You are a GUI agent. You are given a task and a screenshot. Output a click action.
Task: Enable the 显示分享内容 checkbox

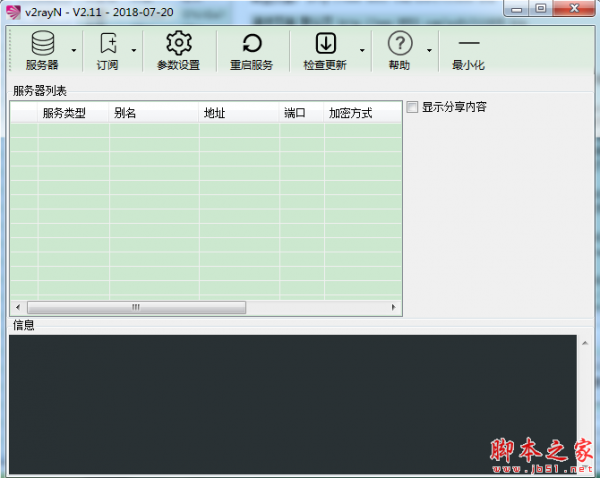(x=412, y=107)
